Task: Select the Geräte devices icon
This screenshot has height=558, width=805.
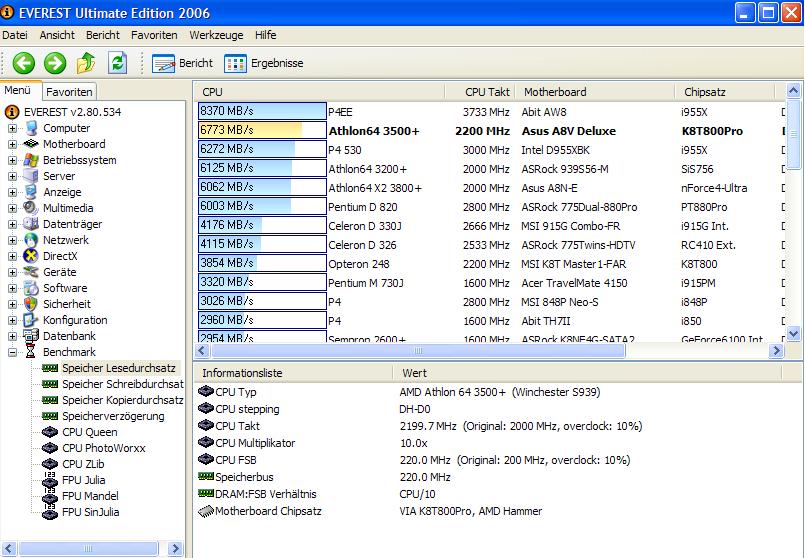Action: (x=31, y=272)
